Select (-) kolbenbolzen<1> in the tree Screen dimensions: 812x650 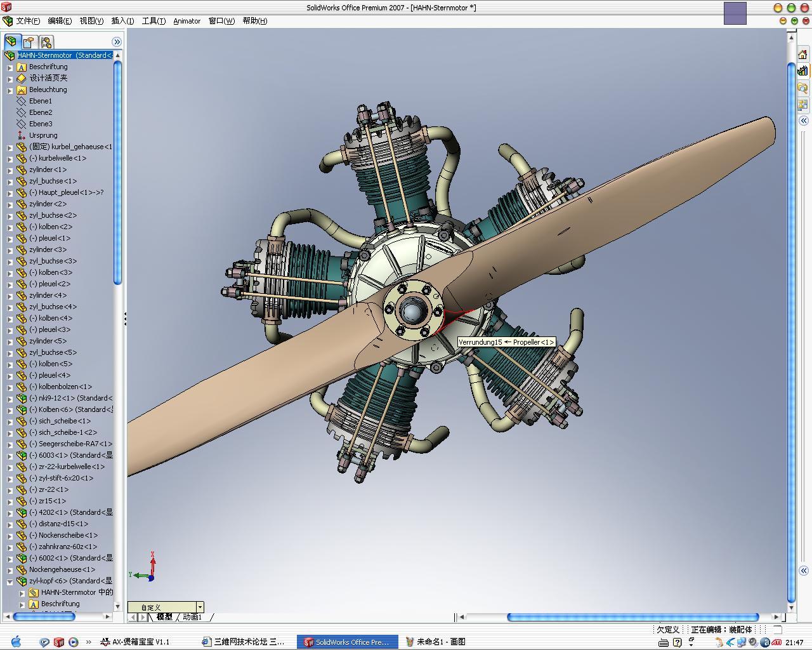point(61,387)
